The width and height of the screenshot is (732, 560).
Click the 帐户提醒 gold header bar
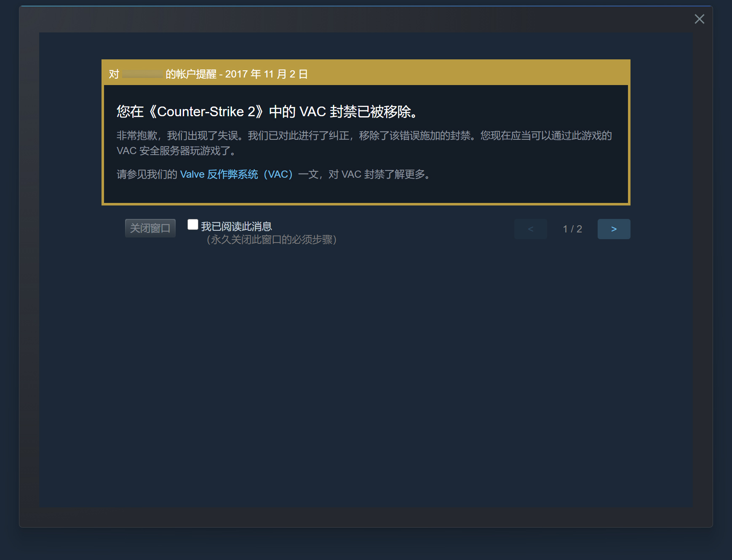[x=366, y=73]
